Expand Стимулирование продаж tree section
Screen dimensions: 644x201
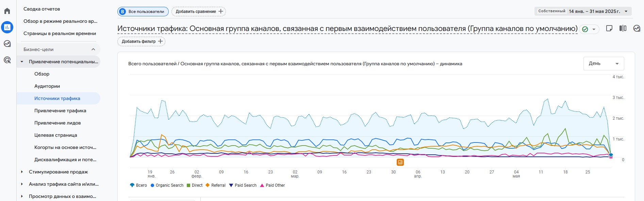point(22,172)
